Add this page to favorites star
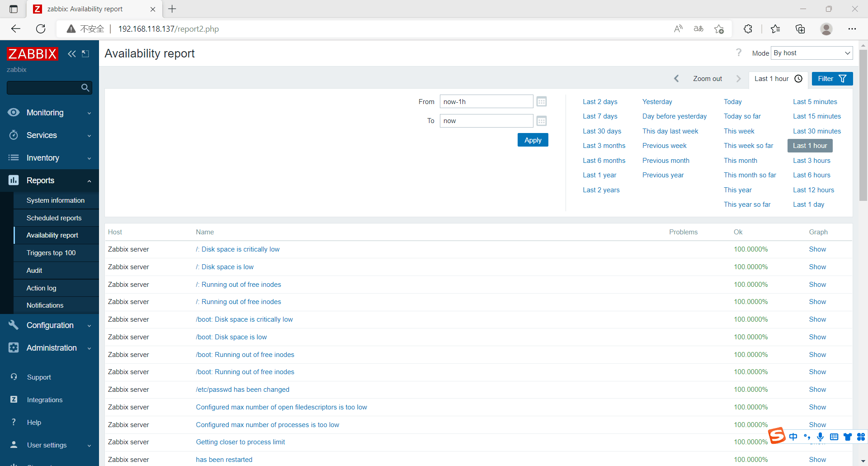The width and height of the screenshot is (868, 466). click(x=719, y=29)
